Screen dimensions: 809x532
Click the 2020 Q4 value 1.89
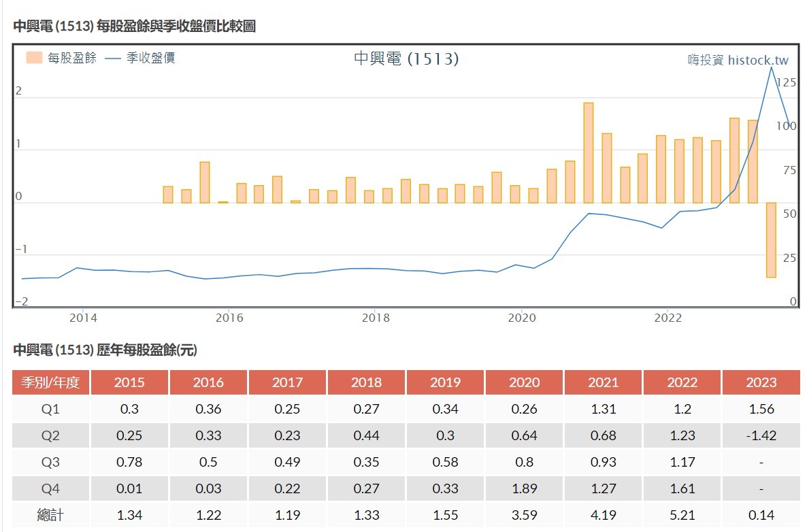point(524,488)
